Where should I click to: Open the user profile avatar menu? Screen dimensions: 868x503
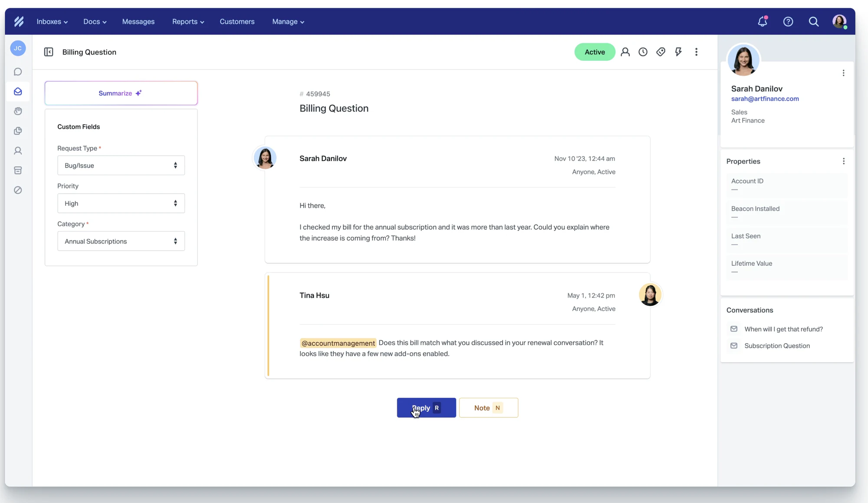[x=839, y=21]
